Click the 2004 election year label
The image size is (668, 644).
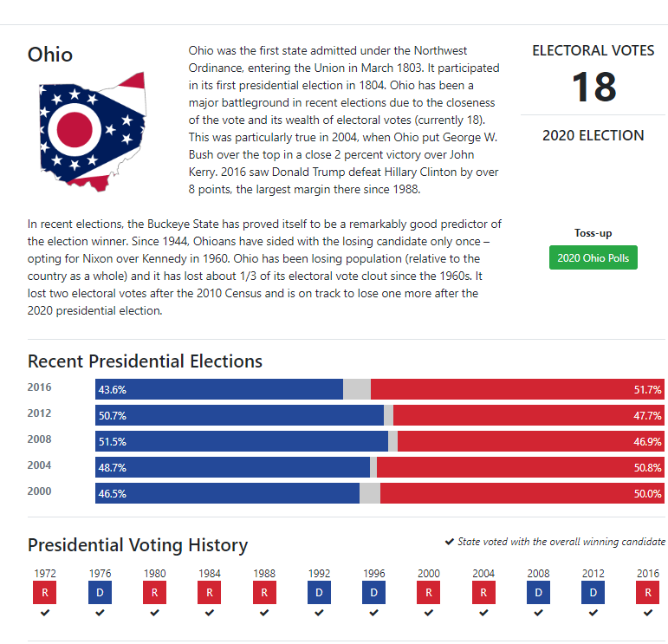(40, 465)
